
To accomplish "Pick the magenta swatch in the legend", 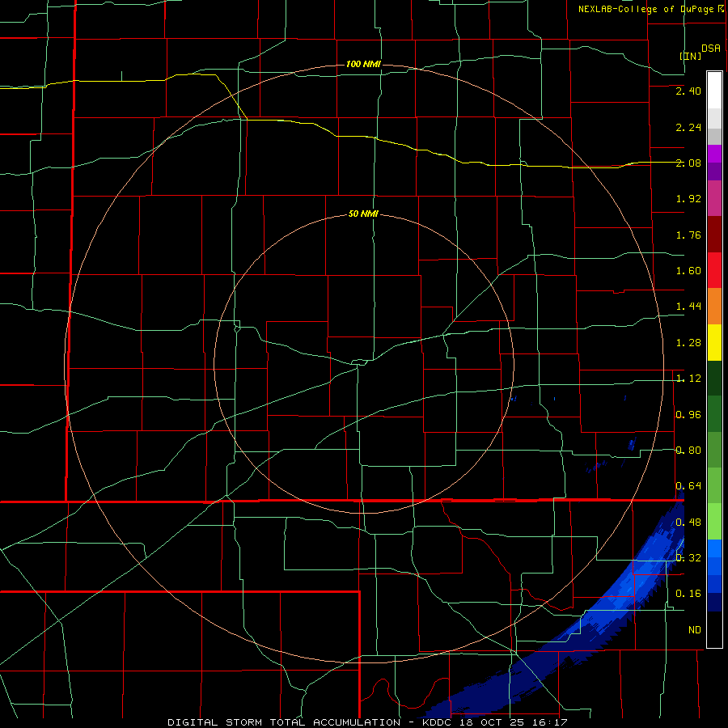I will (714, 154).
